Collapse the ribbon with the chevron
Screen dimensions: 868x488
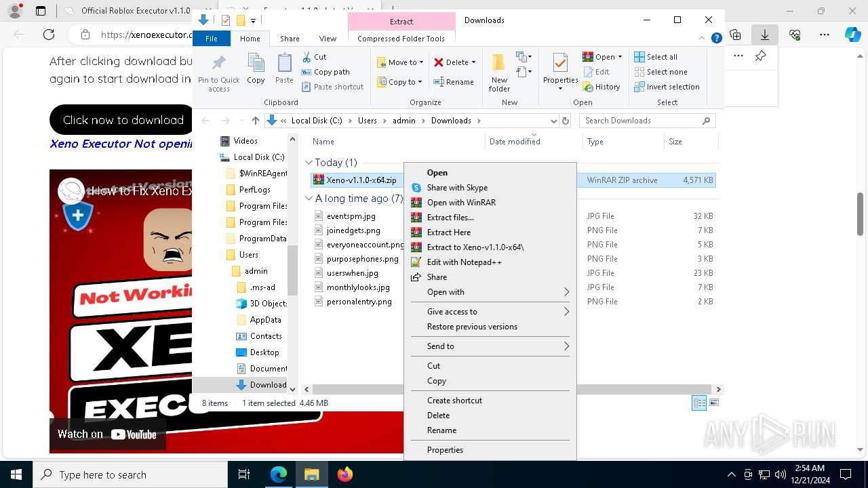[703, 39]
